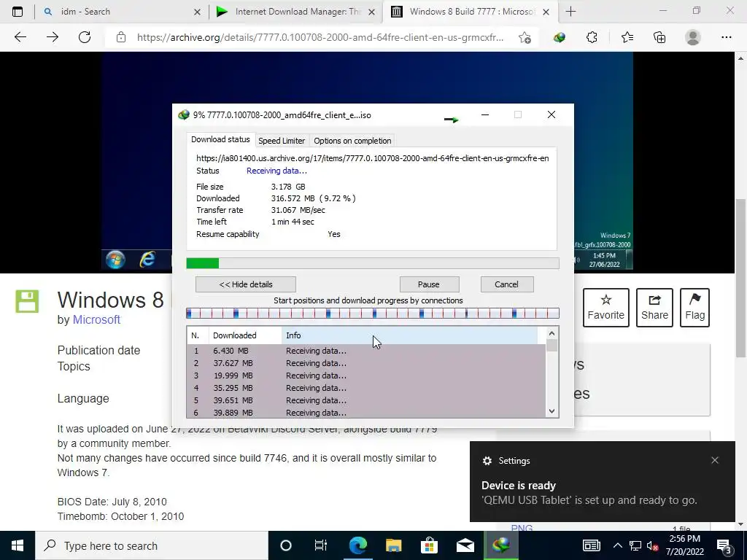Select connection 4 with 35.295 MB
This screenshot has width=747, height=560.
(366, 388)
